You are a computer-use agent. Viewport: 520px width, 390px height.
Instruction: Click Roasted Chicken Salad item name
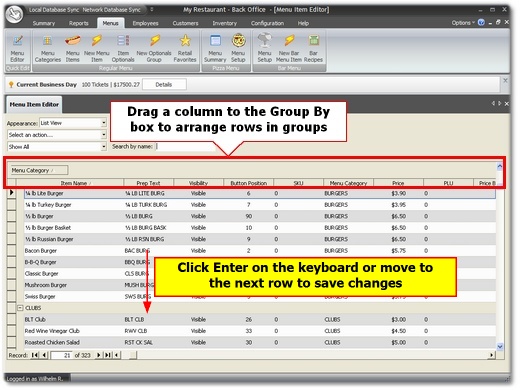[x=52, y=342]
